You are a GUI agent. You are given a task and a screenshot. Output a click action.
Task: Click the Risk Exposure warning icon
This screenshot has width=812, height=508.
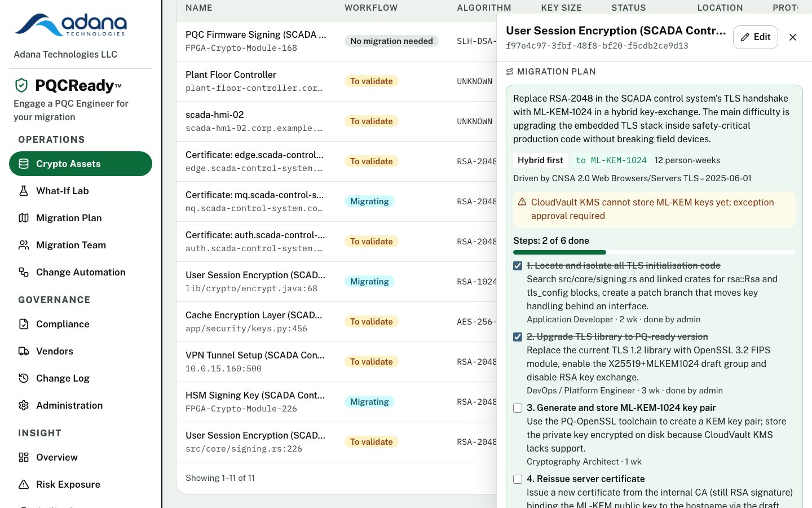(24, 484)
